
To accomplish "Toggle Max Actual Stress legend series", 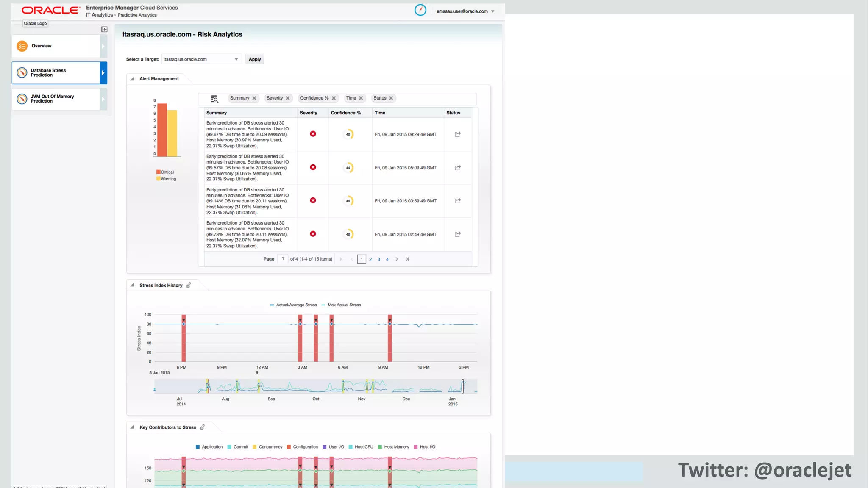I will (341, 305).
